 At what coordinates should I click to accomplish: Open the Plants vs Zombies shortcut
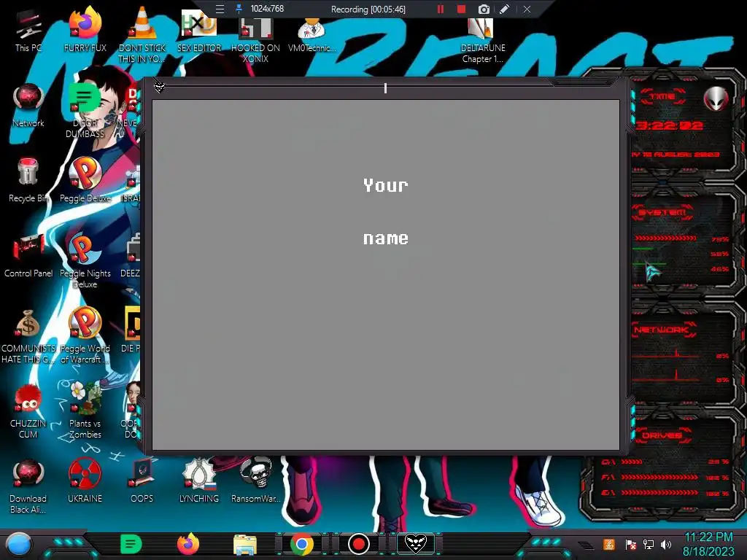pos(85,411)
